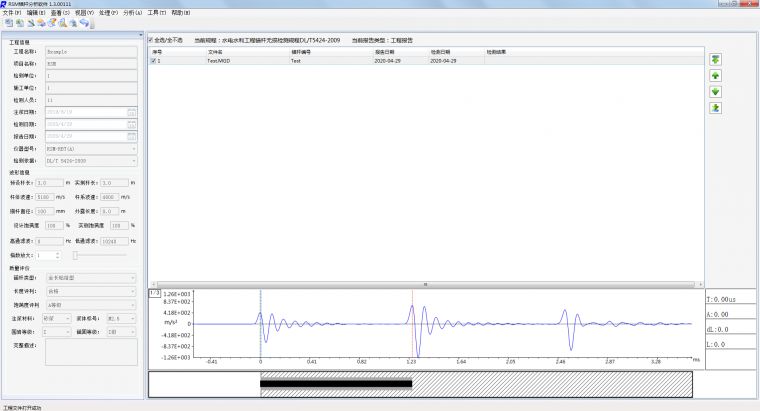
Task: Click the move-to-bottom green arrow button
Action: (x=716, y=107)
